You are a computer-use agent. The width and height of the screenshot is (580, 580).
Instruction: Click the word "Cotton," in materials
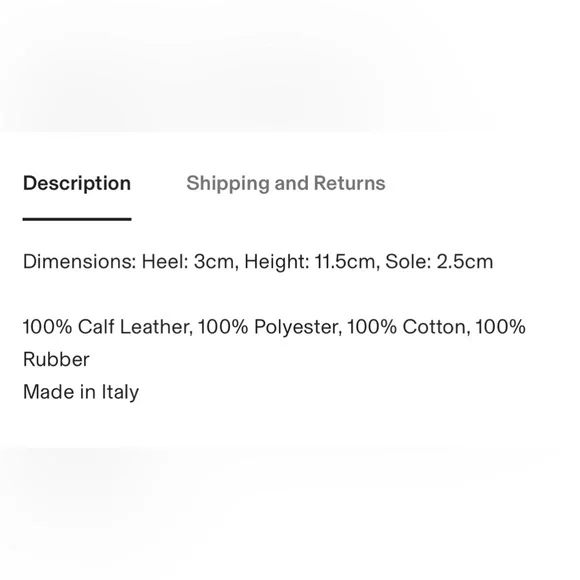click(x=436, y=327)
